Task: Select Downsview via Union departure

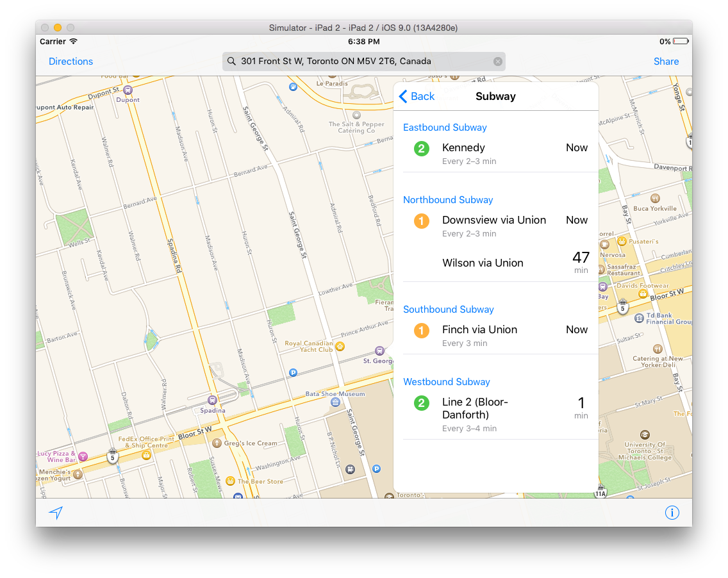Action: pos(496,226)
